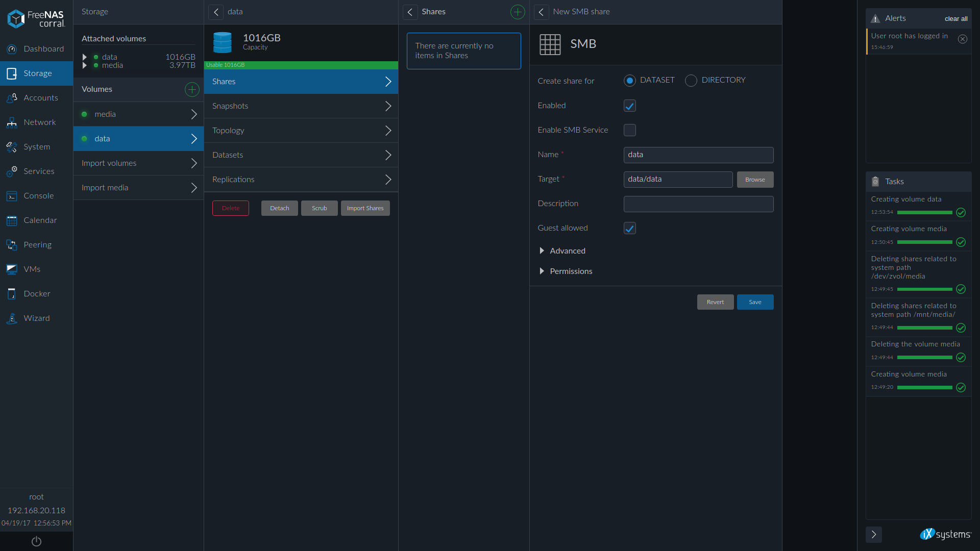Expand the media attached volume tree
This screenshot has height=551, width=980.
coord(85,65)
